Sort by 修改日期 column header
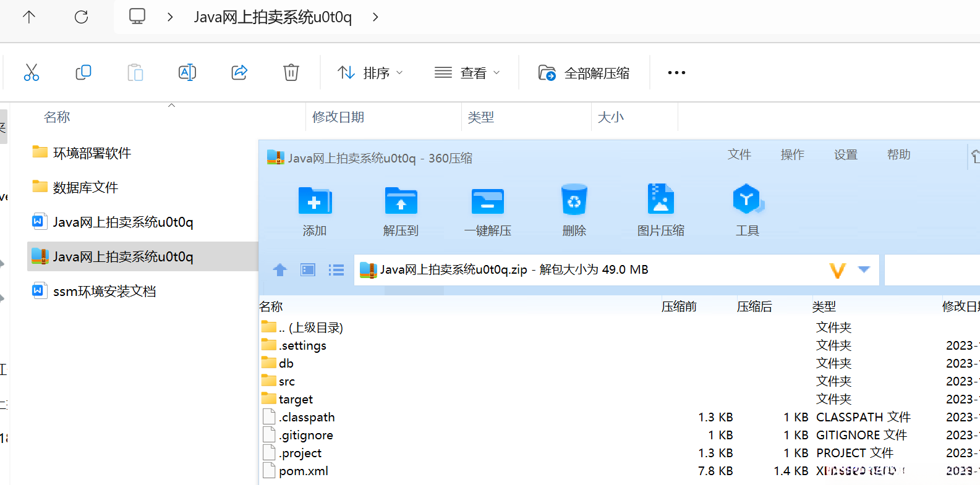Viewport: 980px width, 485px height. (x=338, y=117)
